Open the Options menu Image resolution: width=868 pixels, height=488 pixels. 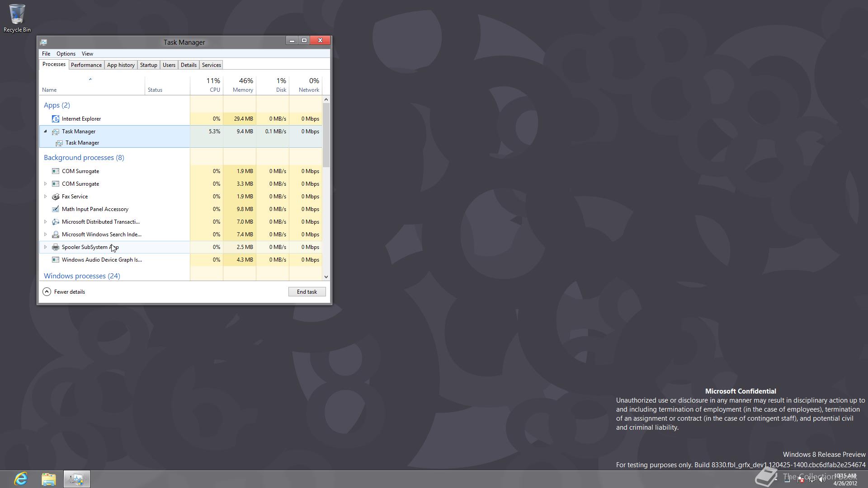coord(66,54)
